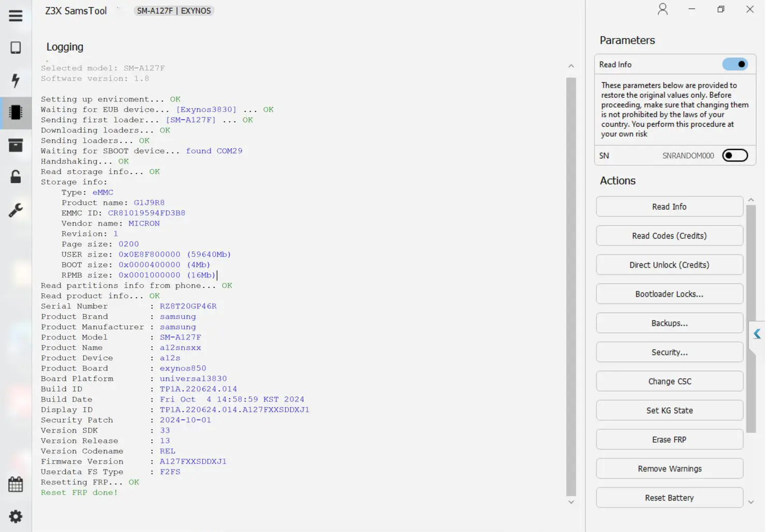Click serial number RZ8T20GP46R in log
The width and height of the screenshot is (767, 532).
click(x=188, y=306)
